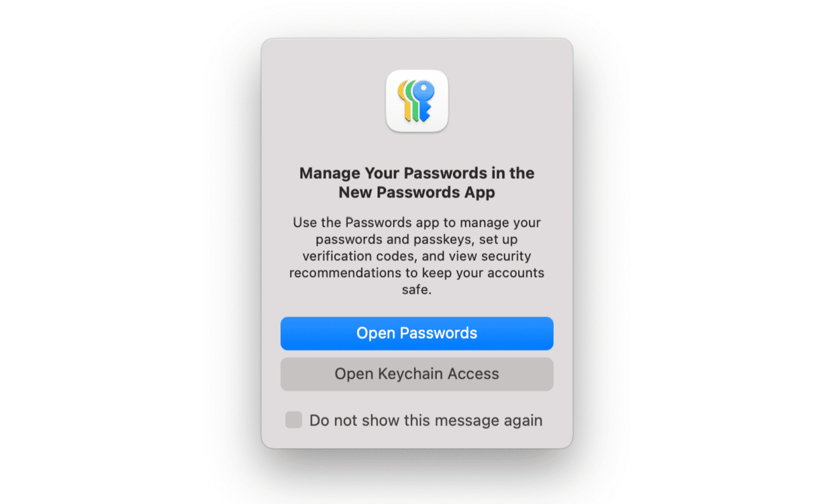This screenshot has width=816, height=504.
Task: Click the Open Passwords blue button
Action: coord(417,334)
